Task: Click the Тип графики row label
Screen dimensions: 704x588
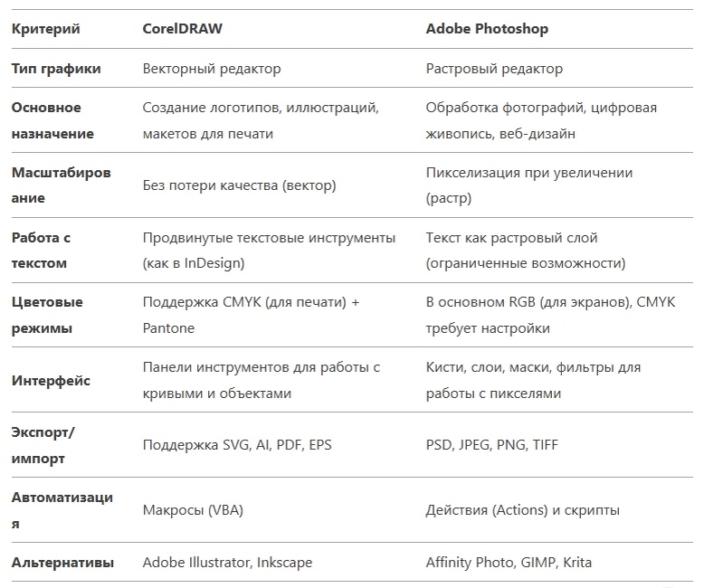Action: pyautogui.click(x=56, y=69)
